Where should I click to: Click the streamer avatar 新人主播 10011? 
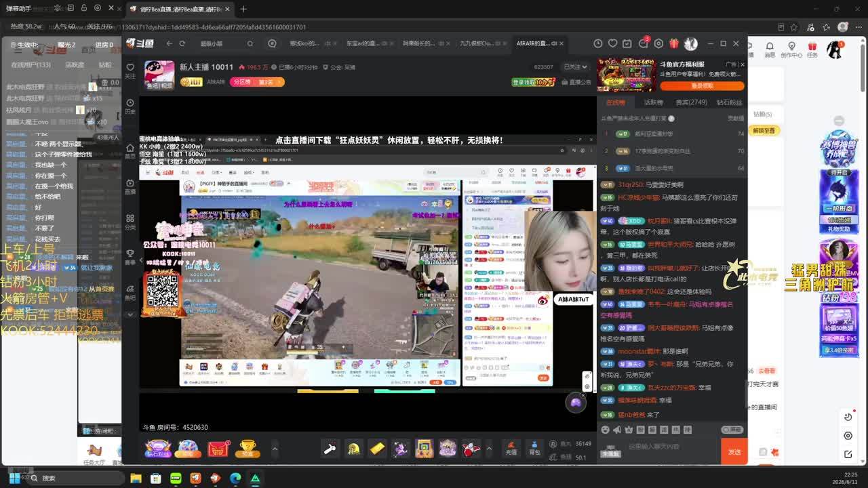click(159, 75)
